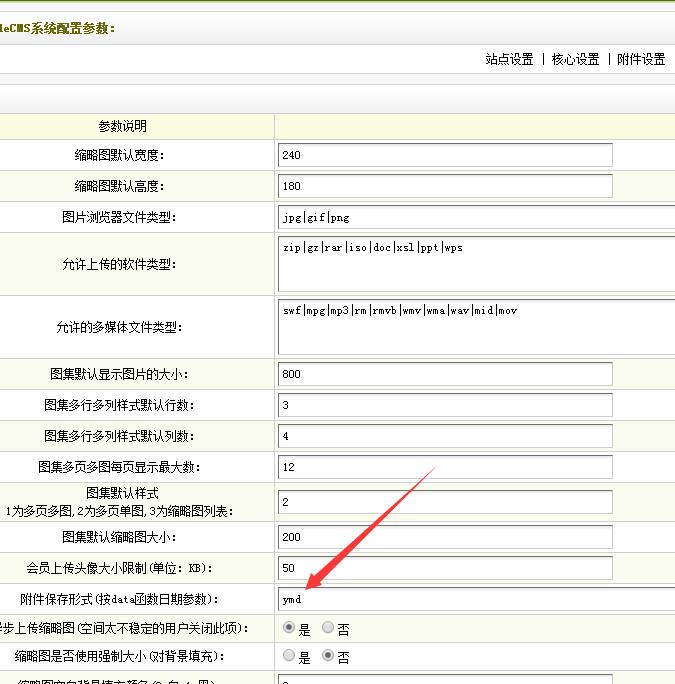Click the 缩略图默认宽度 field showing 240

click(x=445, y=155)
